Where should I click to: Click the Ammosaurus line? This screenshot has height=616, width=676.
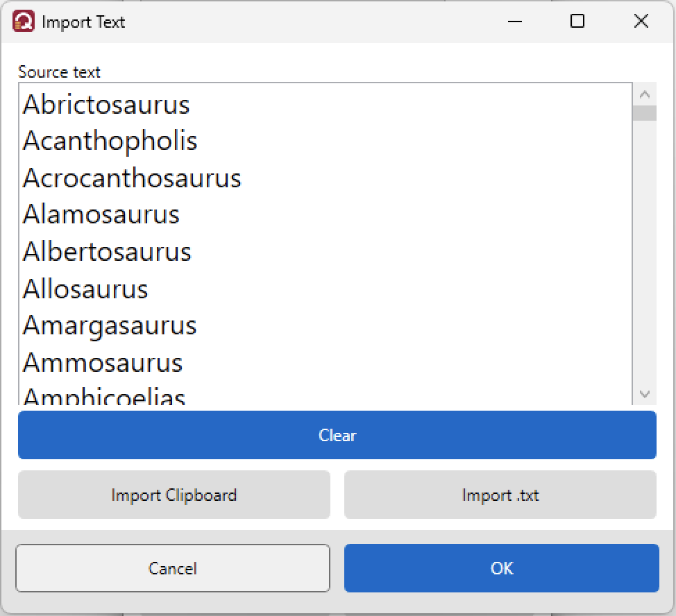click(x=103, y=363)
